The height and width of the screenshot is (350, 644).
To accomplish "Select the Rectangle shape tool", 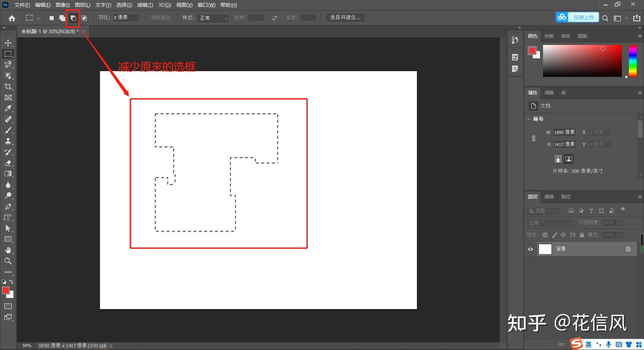I will click(8, 239).
